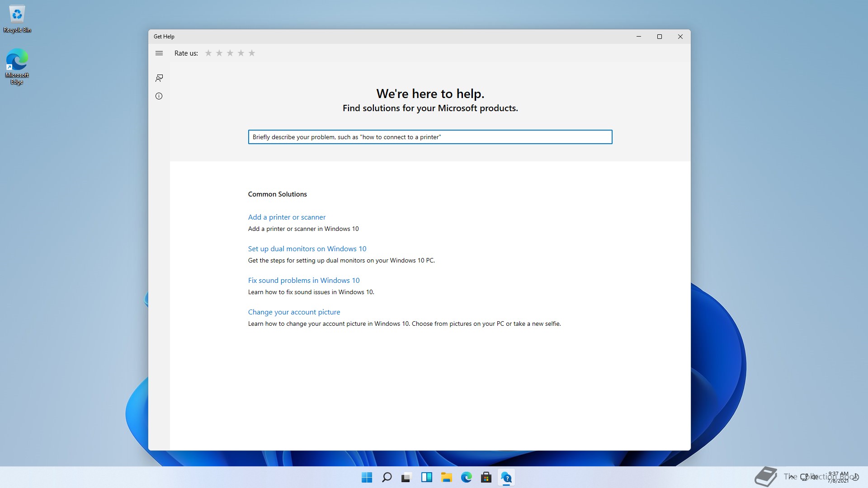Select the Microsoft Edge desktop shortcut

point(17,66)
